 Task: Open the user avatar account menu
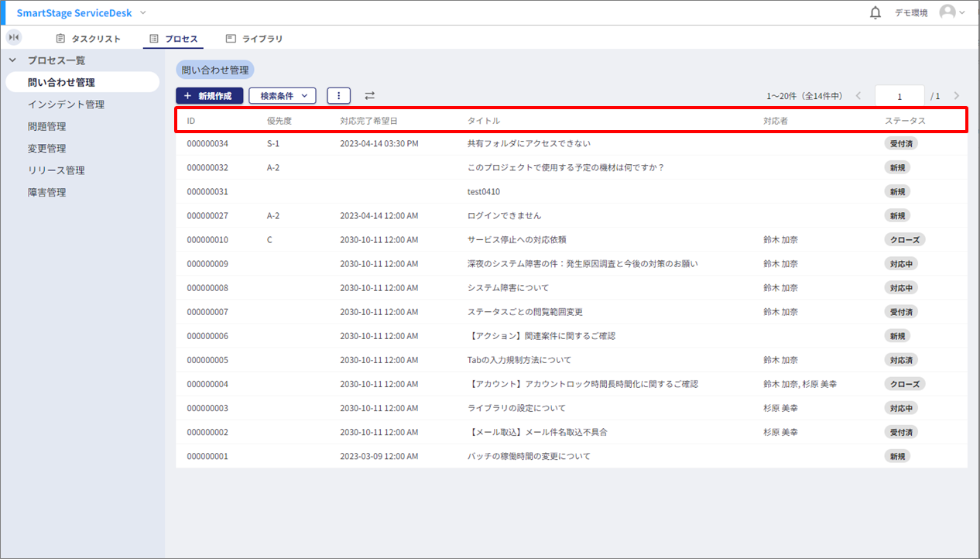click(x=951, y=13)
